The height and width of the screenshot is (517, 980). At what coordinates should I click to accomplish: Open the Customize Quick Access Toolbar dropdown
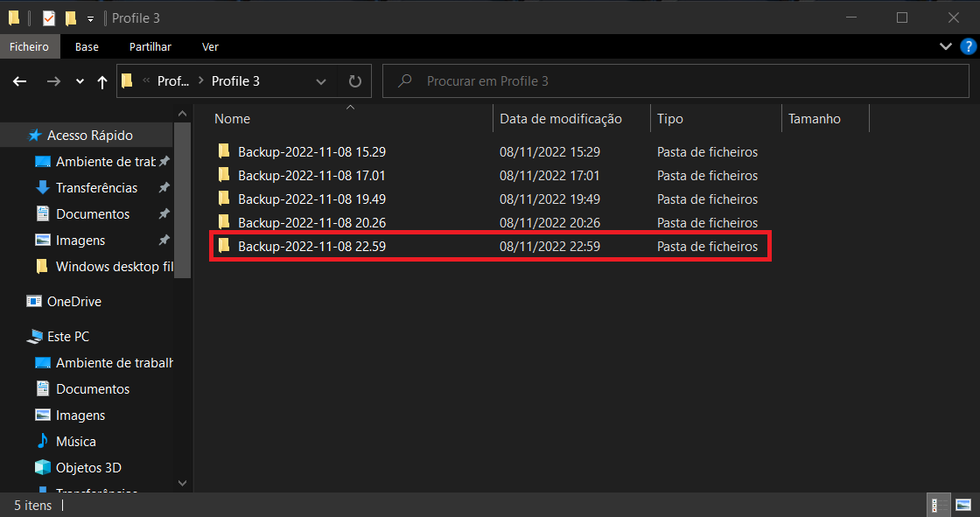[x=90, y=18]
